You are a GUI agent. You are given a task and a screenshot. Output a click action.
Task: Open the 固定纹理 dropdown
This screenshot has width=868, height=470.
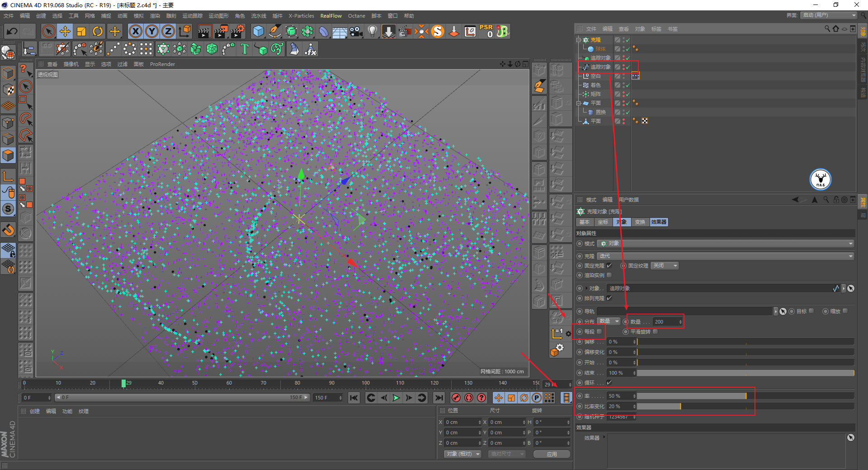pos(665,266)
